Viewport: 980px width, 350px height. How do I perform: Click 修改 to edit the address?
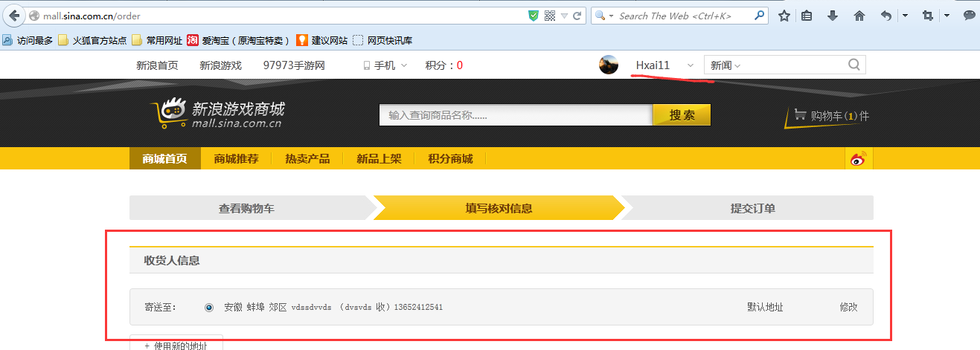(x=848, y=307)
